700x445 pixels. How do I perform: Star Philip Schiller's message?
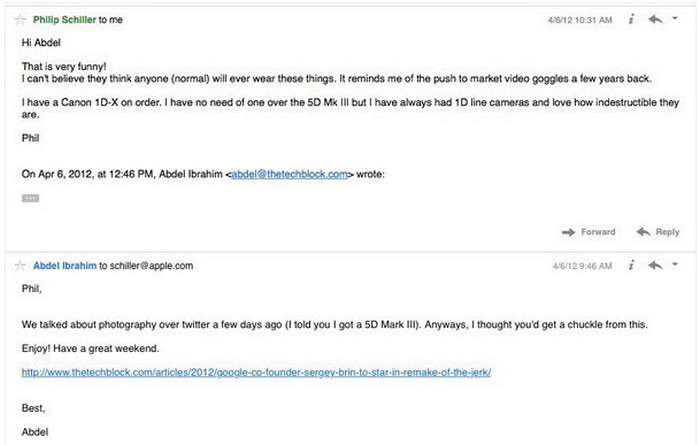[20, 20]
